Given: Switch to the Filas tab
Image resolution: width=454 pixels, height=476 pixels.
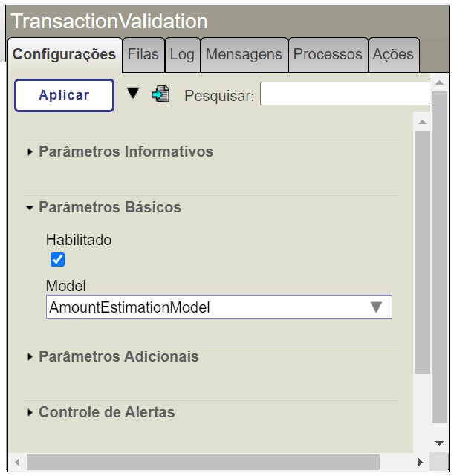Looking at the screenshot, I should [x=143, y=54].
